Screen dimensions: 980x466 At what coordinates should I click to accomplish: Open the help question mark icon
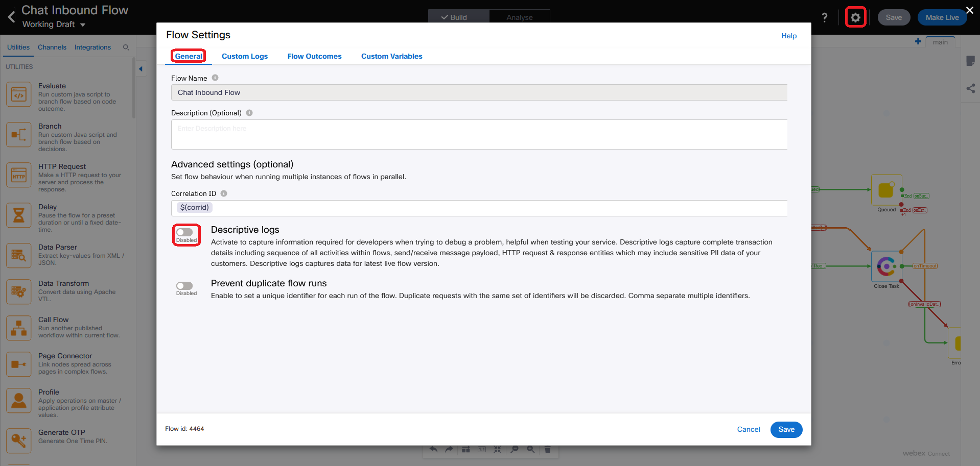(x=825, y=17)
